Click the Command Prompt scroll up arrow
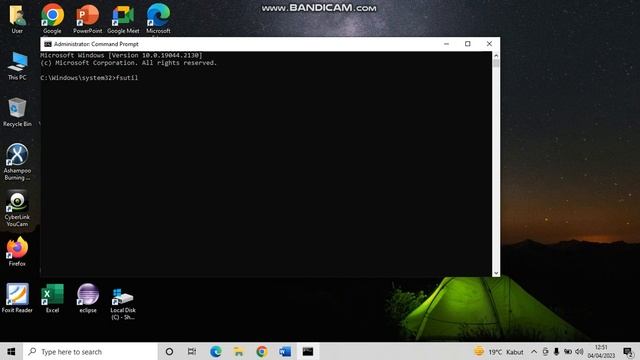 pyautogui.click(x=496, y=56)
